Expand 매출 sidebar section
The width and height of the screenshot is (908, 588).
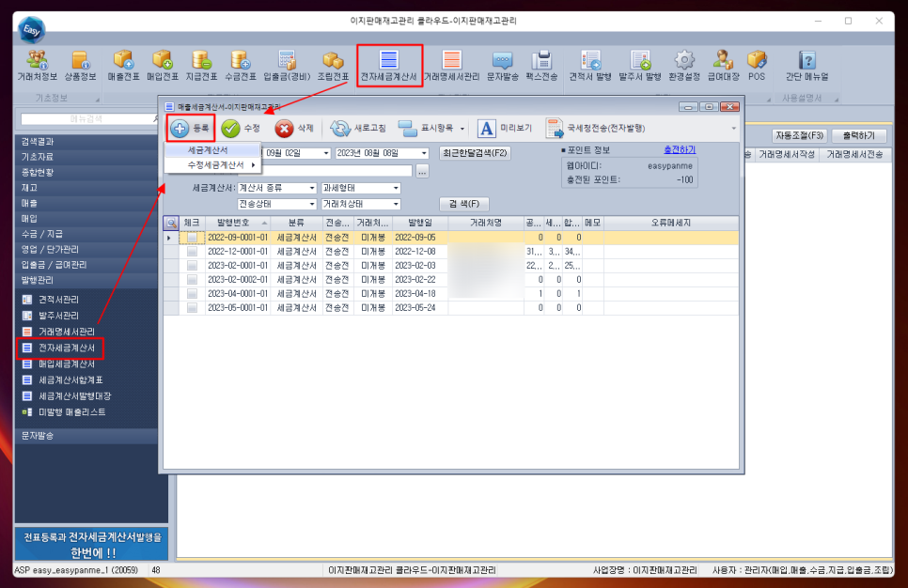[86, 203]
